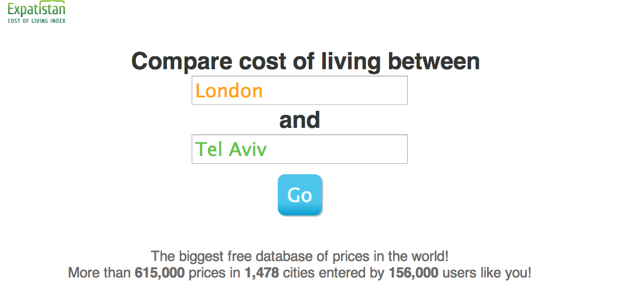Click the bold '615,000' prices figure
Viewport: 644px width, 298px height.
pos(160,273)
